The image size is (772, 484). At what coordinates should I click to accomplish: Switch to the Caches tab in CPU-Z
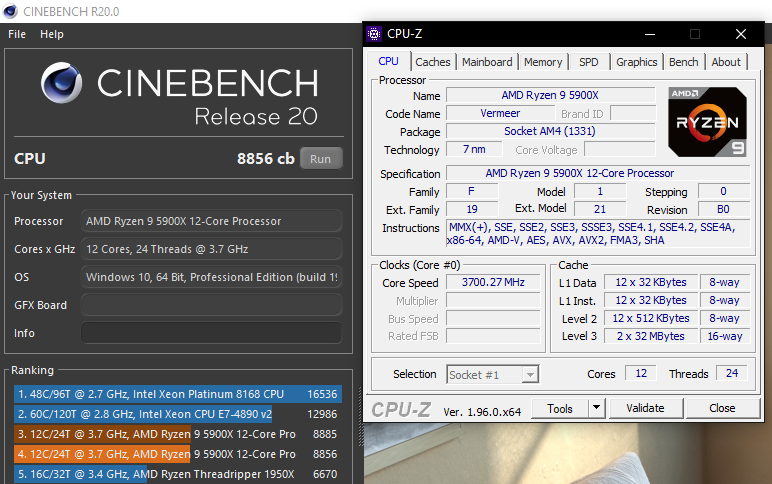tap(433, 62)
